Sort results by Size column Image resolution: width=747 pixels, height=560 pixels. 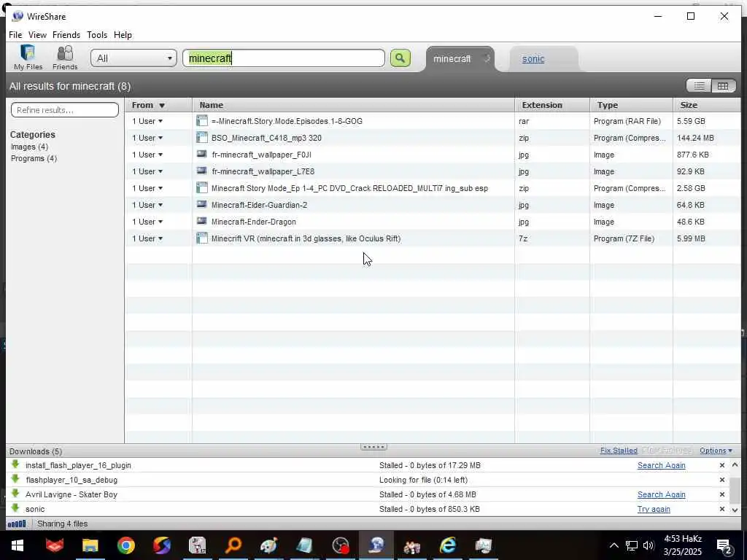click(x=707, y=105)
